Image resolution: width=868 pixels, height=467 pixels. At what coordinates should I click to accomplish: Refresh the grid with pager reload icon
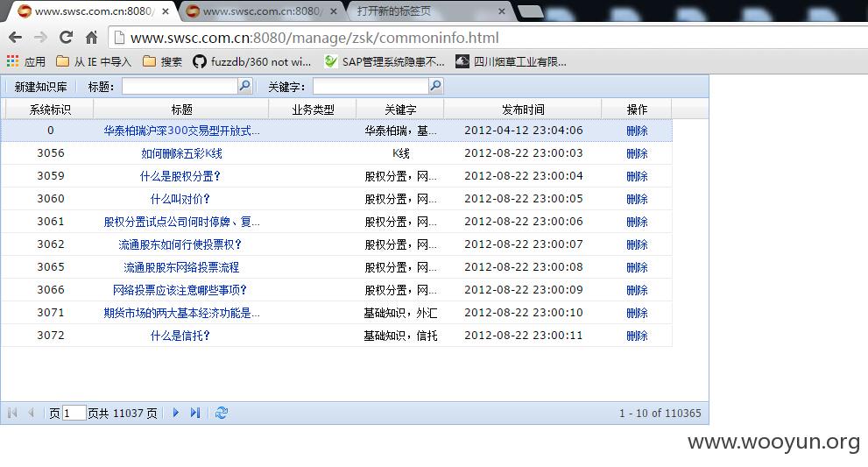tap(222, 413)
